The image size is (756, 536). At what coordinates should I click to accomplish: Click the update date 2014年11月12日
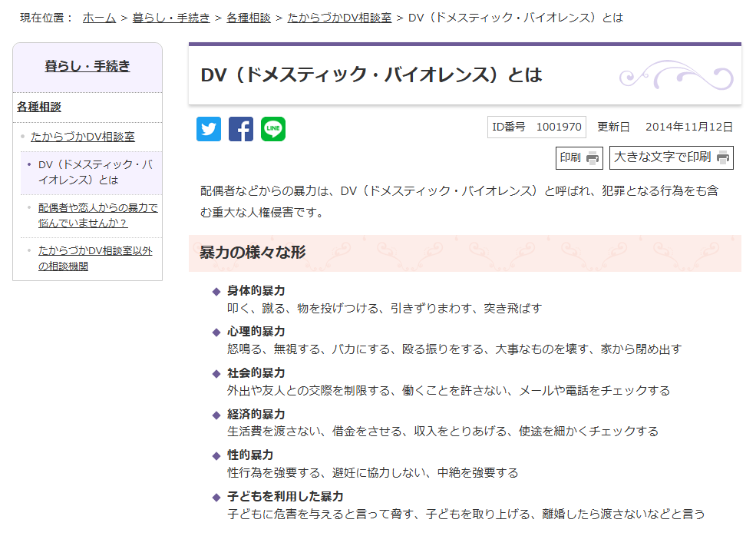pos(689,127)
